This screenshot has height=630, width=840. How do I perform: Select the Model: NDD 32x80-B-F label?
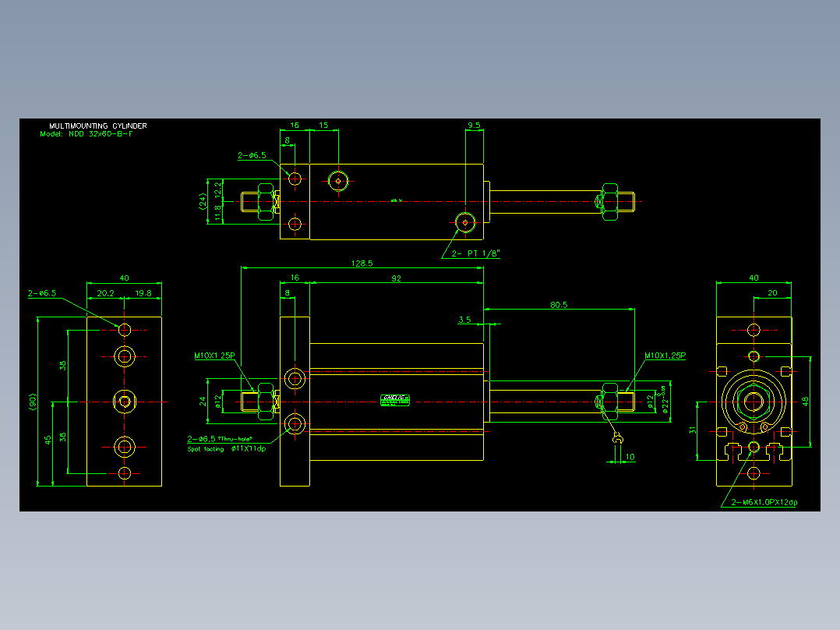tap(86, 134)
